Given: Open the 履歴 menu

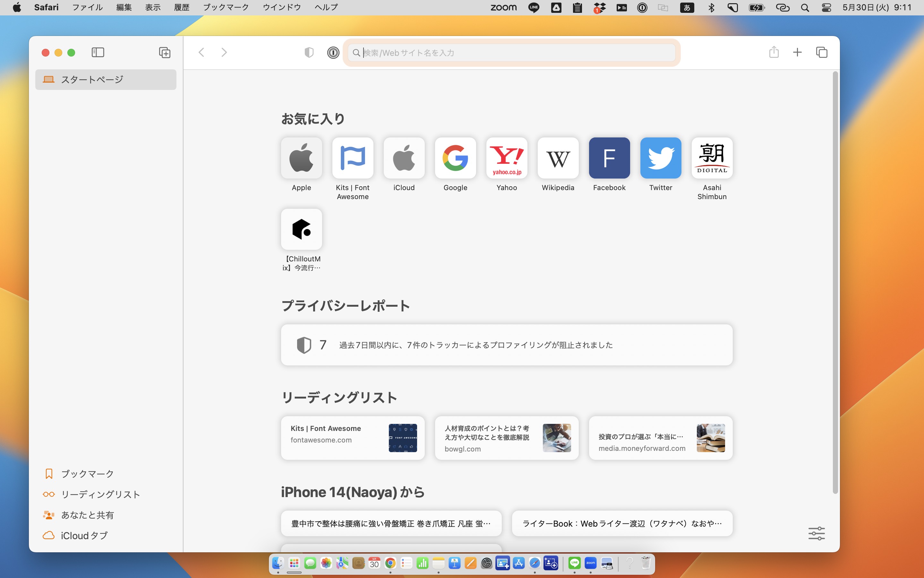Looking at the screenshot, I should click(x=182, y=7).
